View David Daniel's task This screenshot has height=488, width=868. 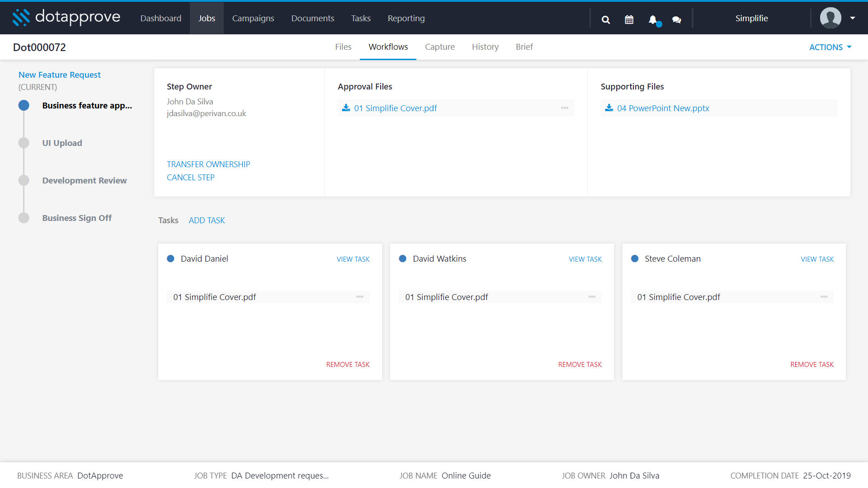pos(353,259)
